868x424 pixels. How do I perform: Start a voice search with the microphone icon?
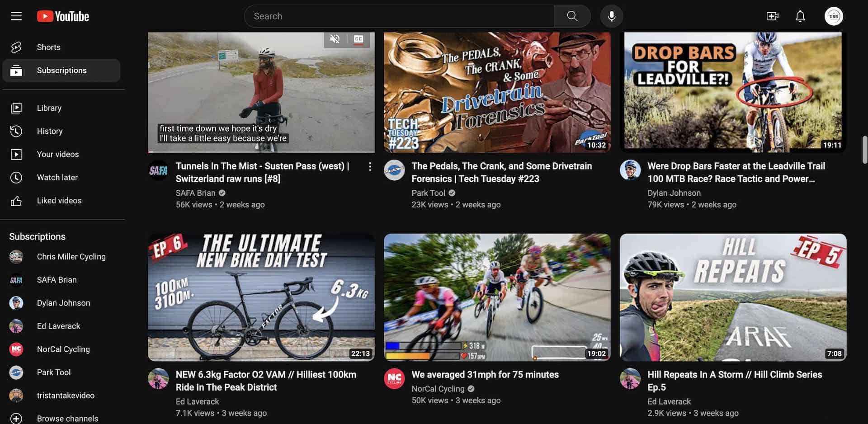click(611, 16)
